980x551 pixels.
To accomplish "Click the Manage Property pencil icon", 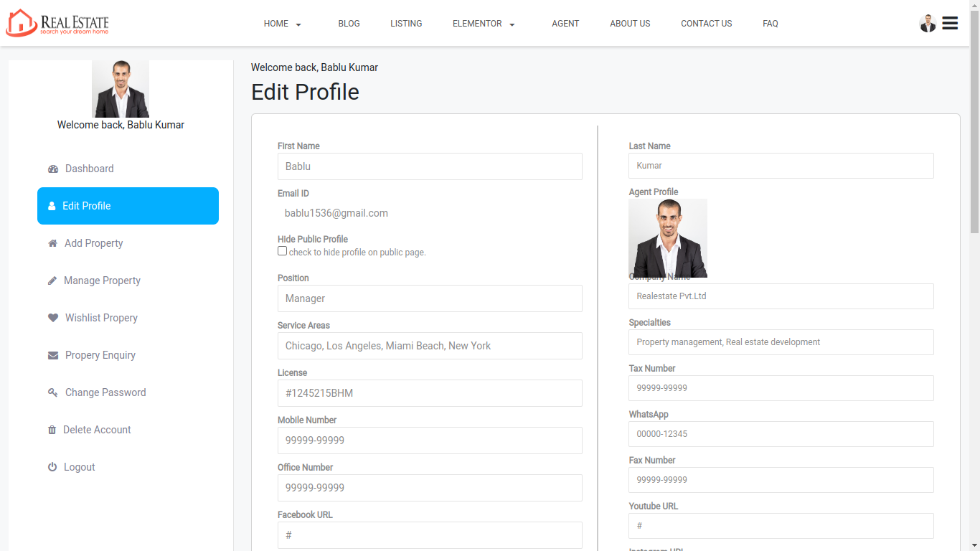I will [x=52, y=281].
